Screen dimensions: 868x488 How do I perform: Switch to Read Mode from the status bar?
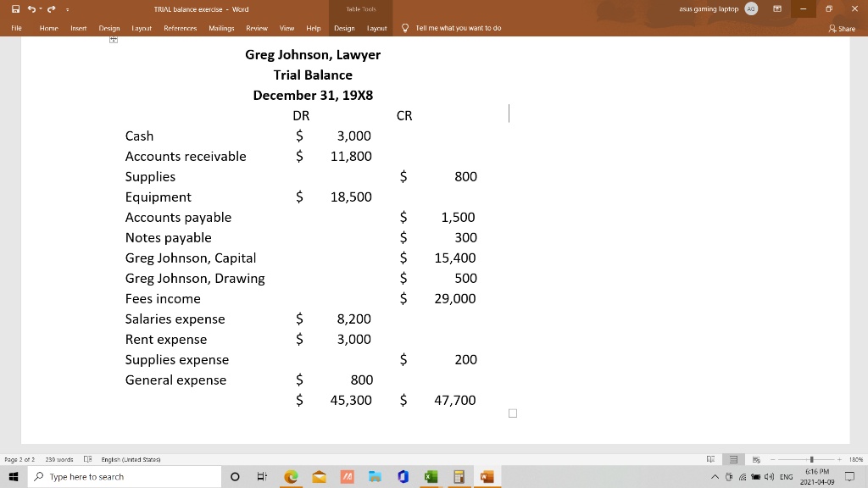(710, 459)
